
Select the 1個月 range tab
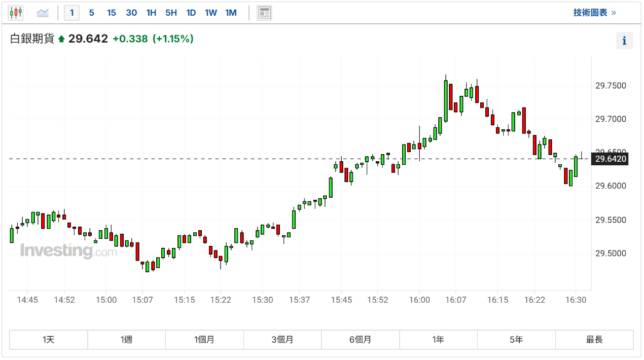[x=204, y=340]
